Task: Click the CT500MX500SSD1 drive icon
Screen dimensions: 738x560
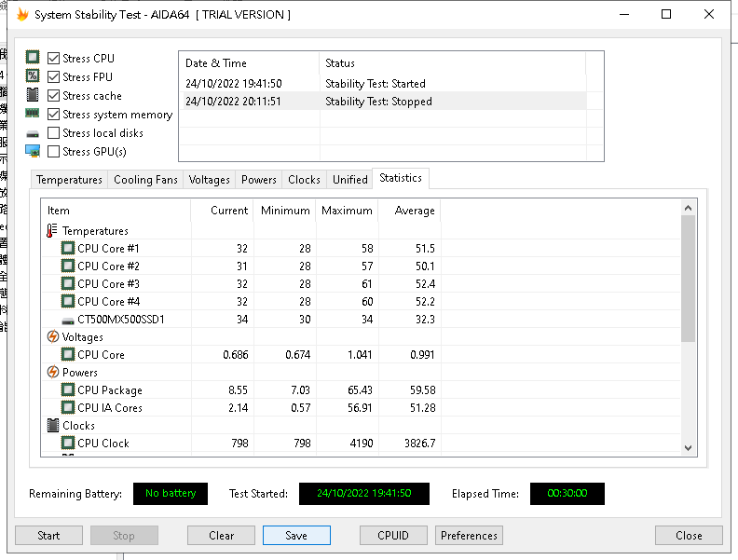Action: tap(68, 321)
